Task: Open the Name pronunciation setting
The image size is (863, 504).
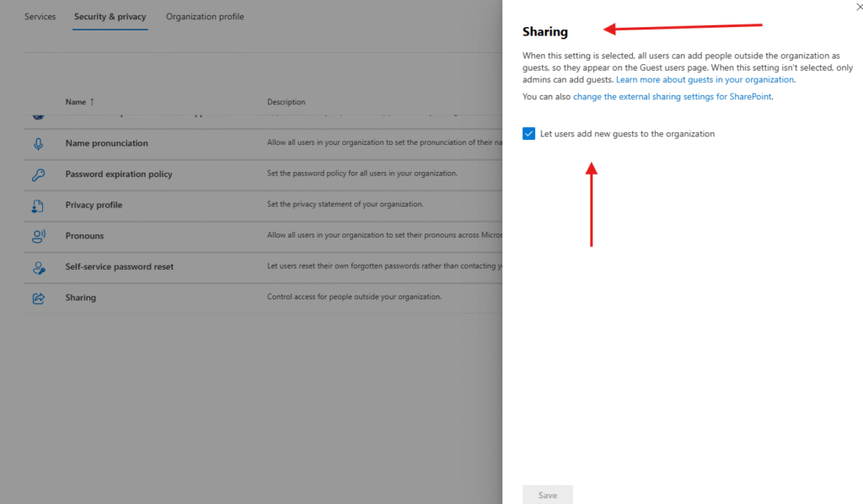Action: point(106,143)
